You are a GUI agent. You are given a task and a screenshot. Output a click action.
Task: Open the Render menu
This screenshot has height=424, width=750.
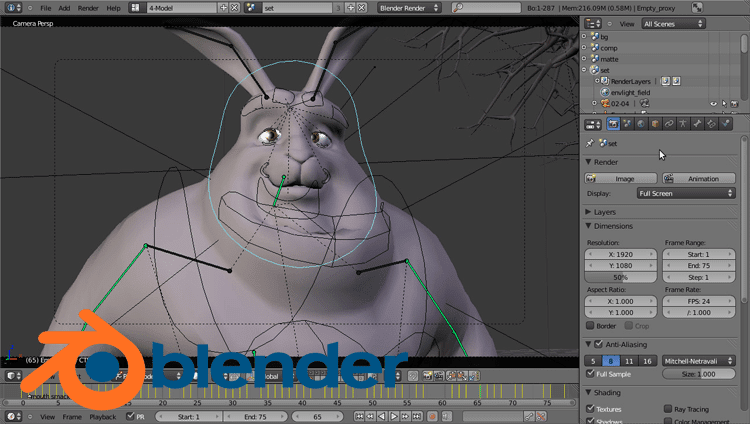coord(88,8)
